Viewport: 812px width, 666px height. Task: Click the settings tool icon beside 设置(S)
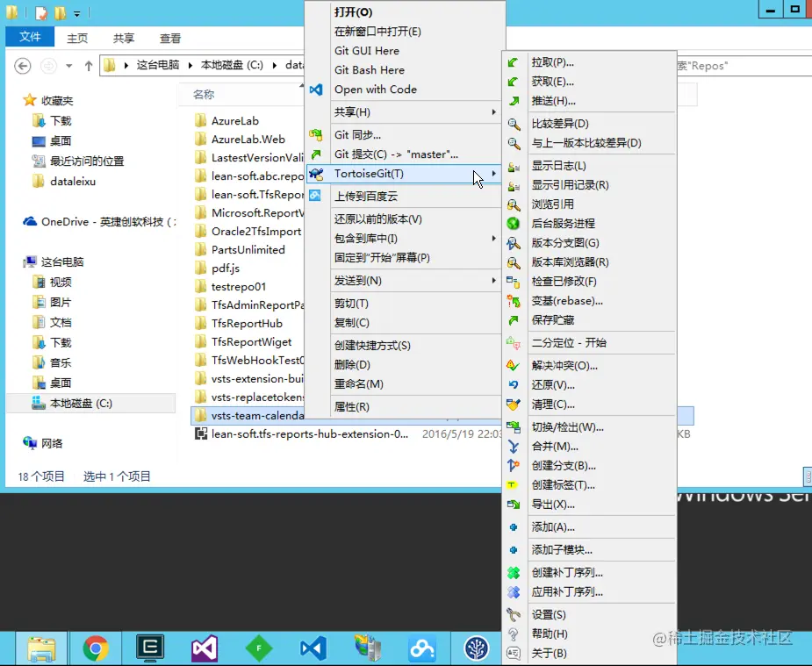click(514, 615)
